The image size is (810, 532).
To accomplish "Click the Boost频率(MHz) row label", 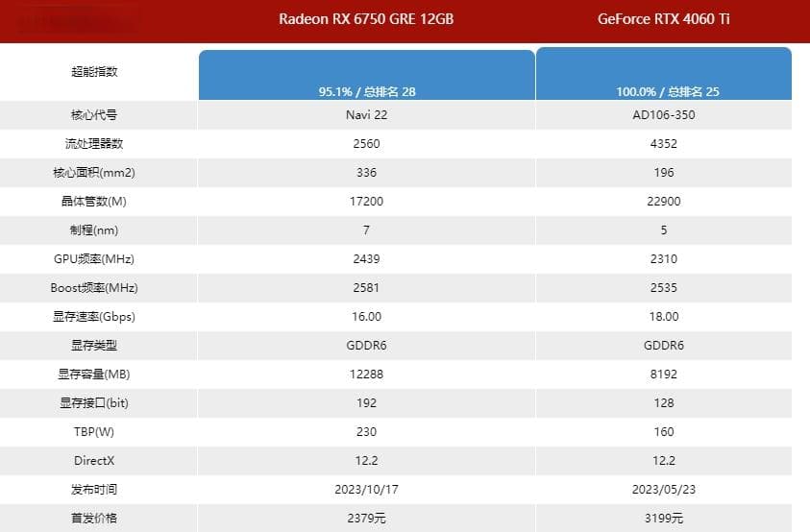I will [94, 288].
